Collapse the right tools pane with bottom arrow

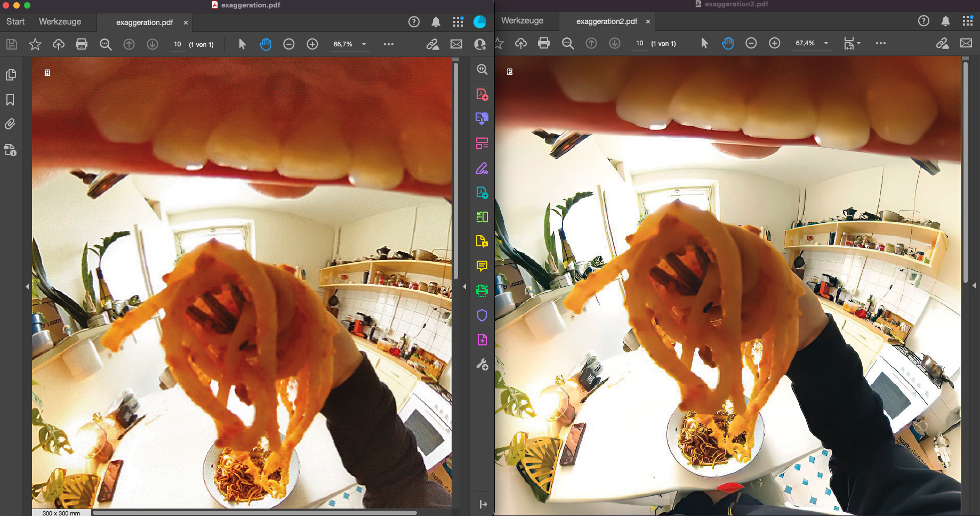click(x=483, y=504)
